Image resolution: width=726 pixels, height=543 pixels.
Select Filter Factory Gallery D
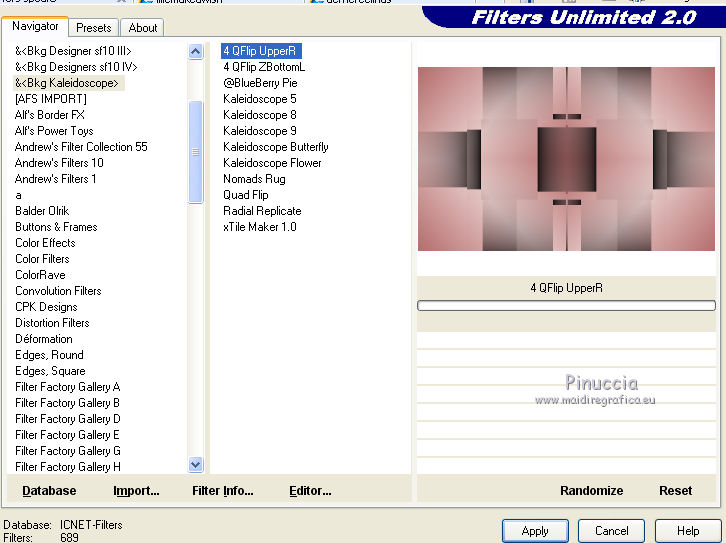(x=68, y=419)
